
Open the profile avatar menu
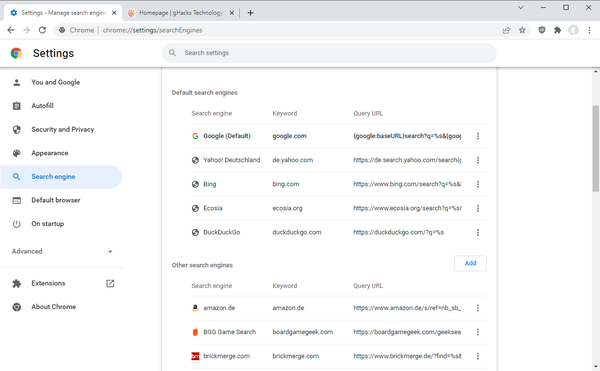tap(573, 30)
